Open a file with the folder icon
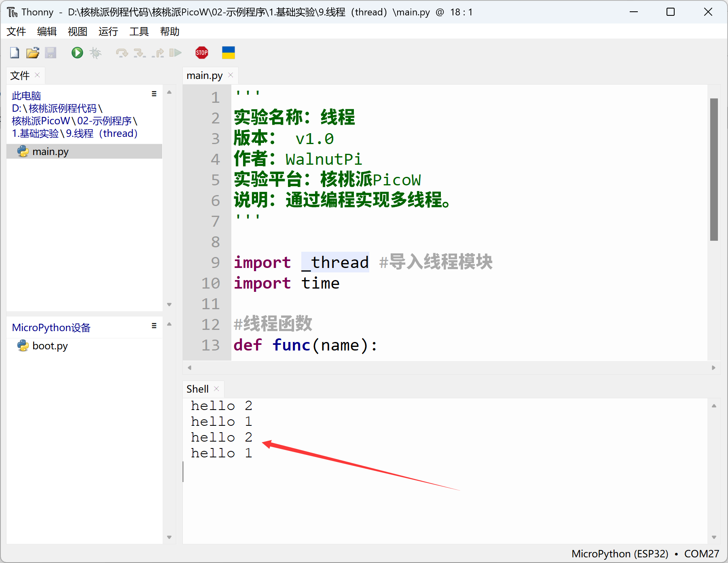This screenshot has width=728, height=563. 32,53
